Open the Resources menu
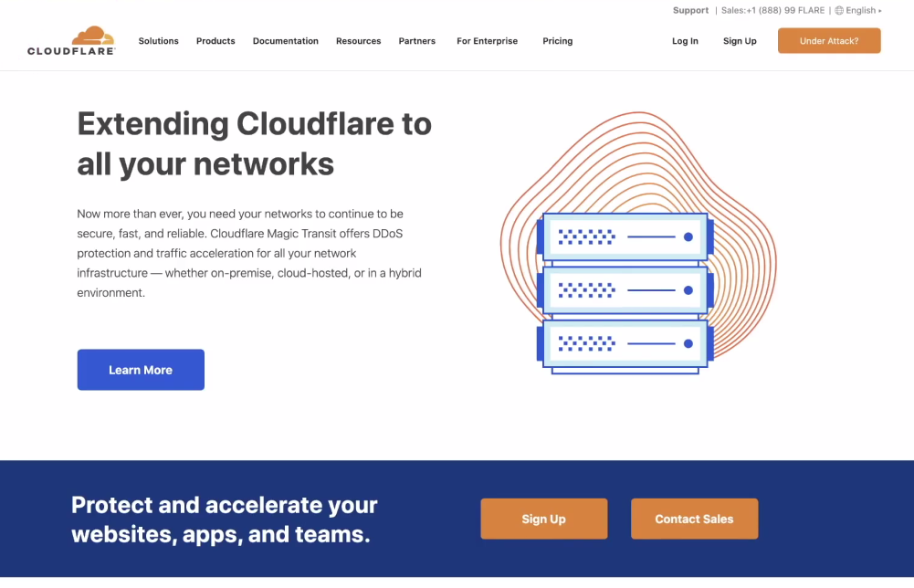Viewport: 914px width, 588px height. point(359,41)
